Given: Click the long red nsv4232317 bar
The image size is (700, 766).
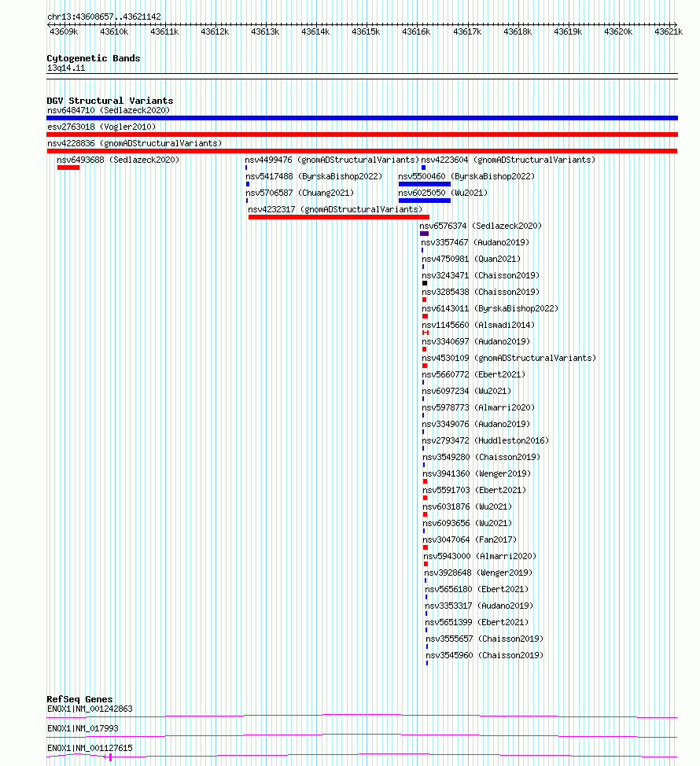Looking at the screenshot, I should point(339,217).
